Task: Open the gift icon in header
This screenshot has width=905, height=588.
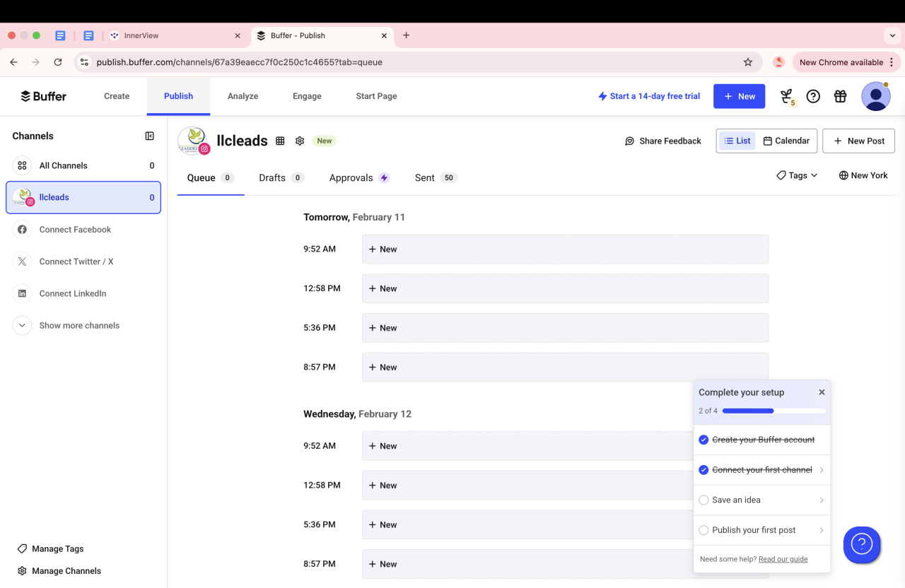Action: tap(840, 96)
